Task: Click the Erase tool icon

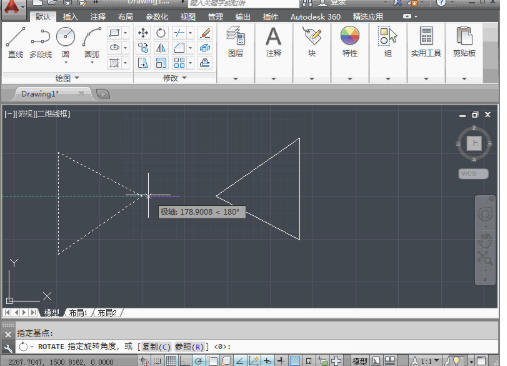Action: pos(205,33)
